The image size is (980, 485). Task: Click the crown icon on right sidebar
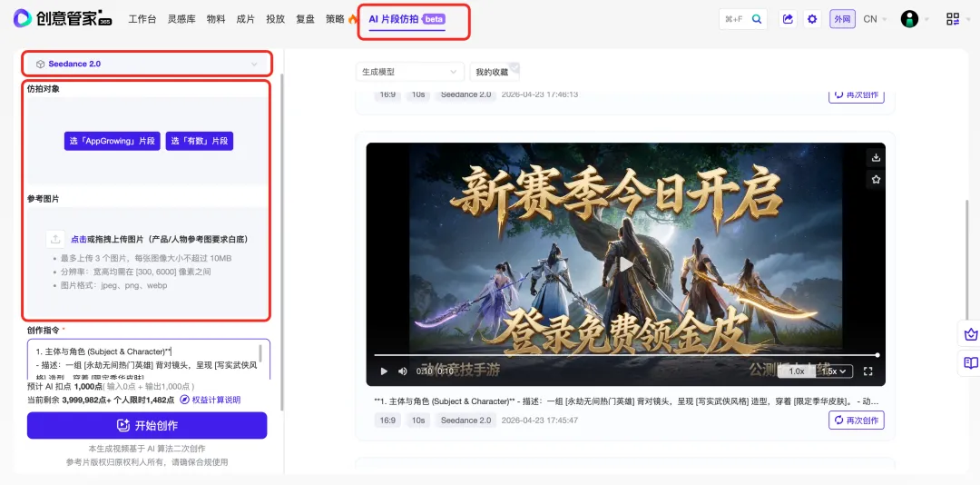(970, 334)
